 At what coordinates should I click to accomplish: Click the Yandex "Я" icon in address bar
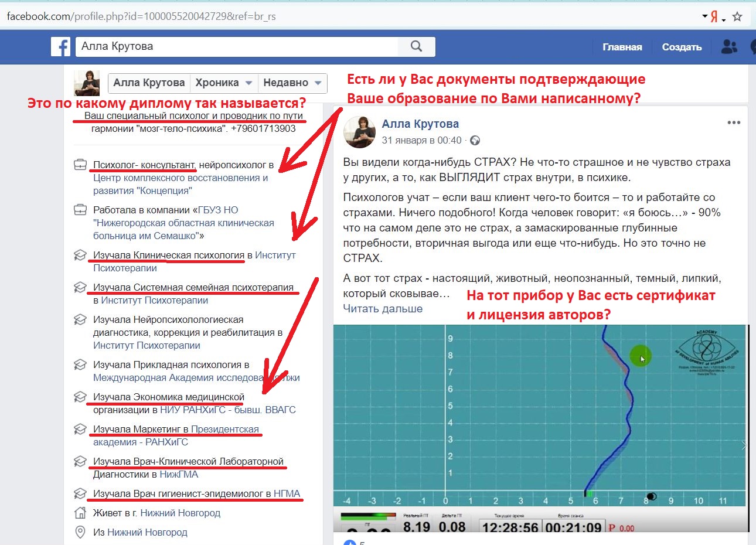714,16
